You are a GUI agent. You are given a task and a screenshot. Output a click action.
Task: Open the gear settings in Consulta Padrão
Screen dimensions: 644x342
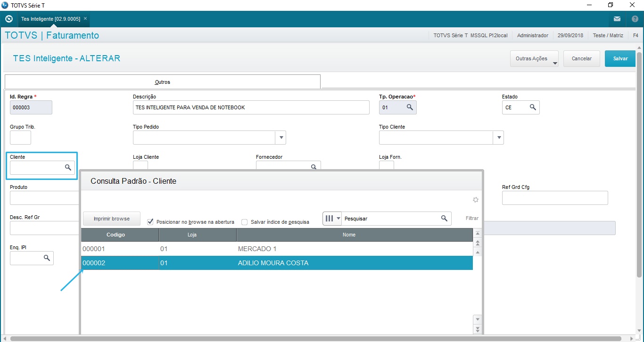[476, 200]
